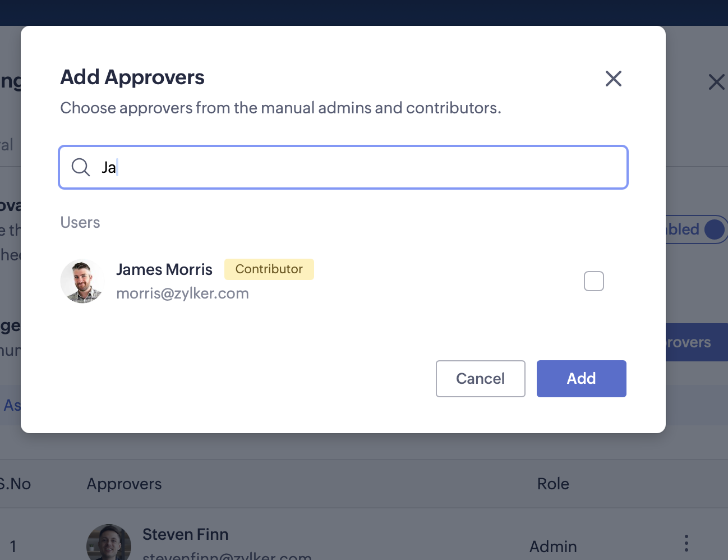Click the search magnifier icon
This screenshot has width=728, height=560.
tap(81, 167)
